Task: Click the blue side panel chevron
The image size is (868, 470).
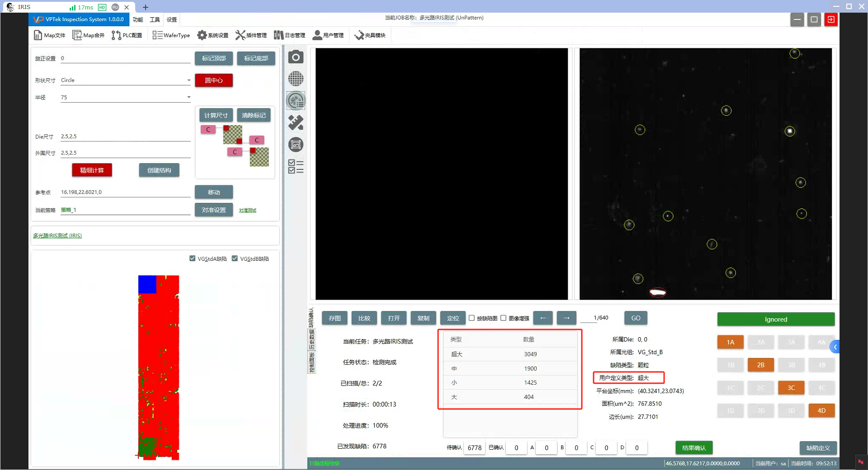Action: click(x=835, y=347)
